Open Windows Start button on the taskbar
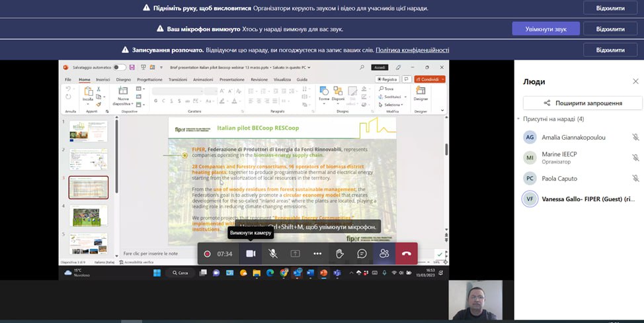The width and height of the screenshot is (644, 323). [x=157, y=273]
